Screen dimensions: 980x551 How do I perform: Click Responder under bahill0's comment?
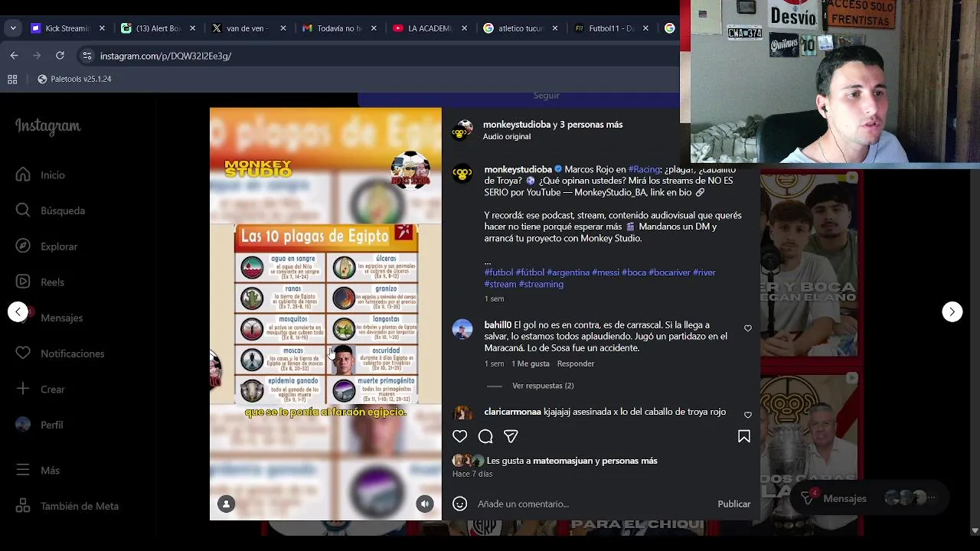(x=576, y=364)
